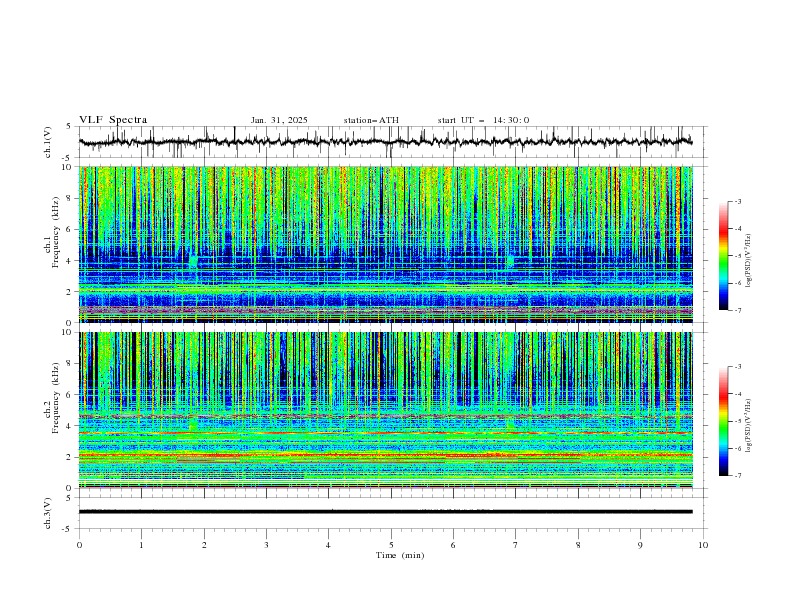Click the "VLF Spectra" title text
This screenshot has height=612, width=792.
tap(113, 120)
